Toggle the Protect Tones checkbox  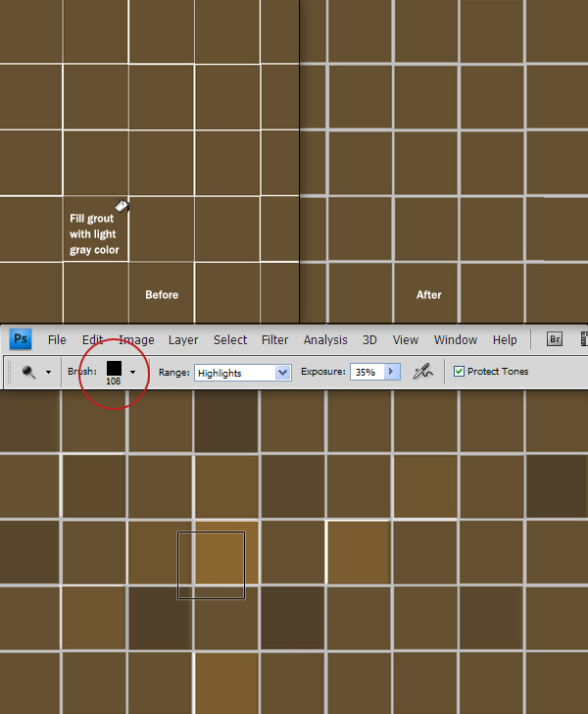459,372
